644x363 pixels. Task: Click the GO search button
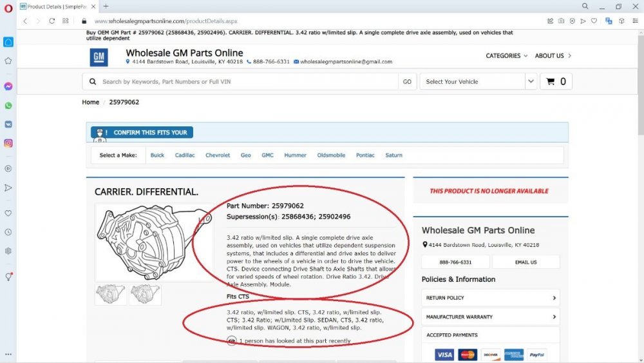coord(407,81)
